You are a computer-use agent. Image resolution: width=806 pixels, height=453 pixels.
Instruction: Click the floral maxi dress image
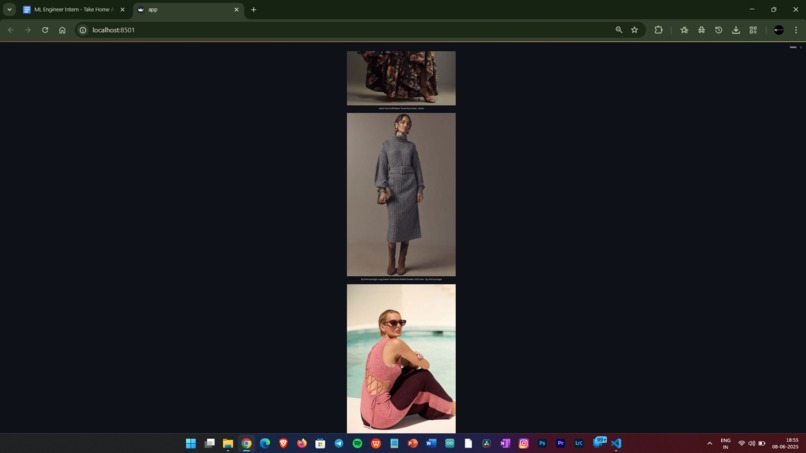click(401, 78)
